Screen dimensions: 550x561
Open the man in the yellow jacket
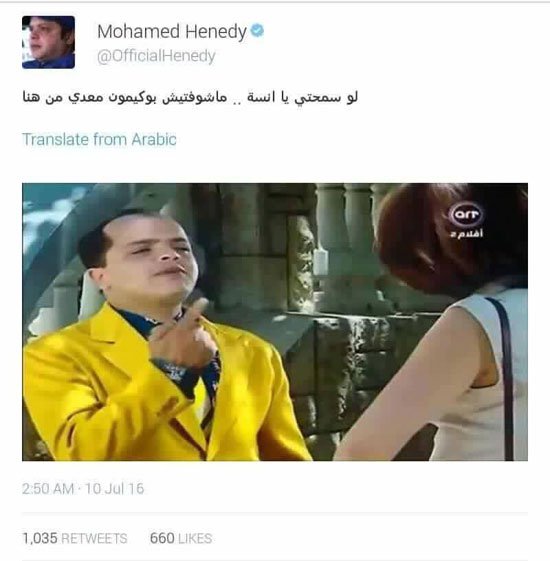[x=157, y=336]
